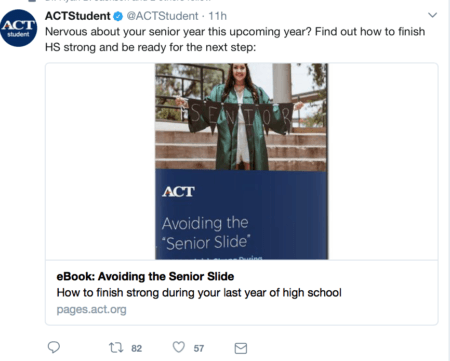The image size is (450, 361).
Task: Retweet the ACTStudent post
Action: [x=116, y=348]
